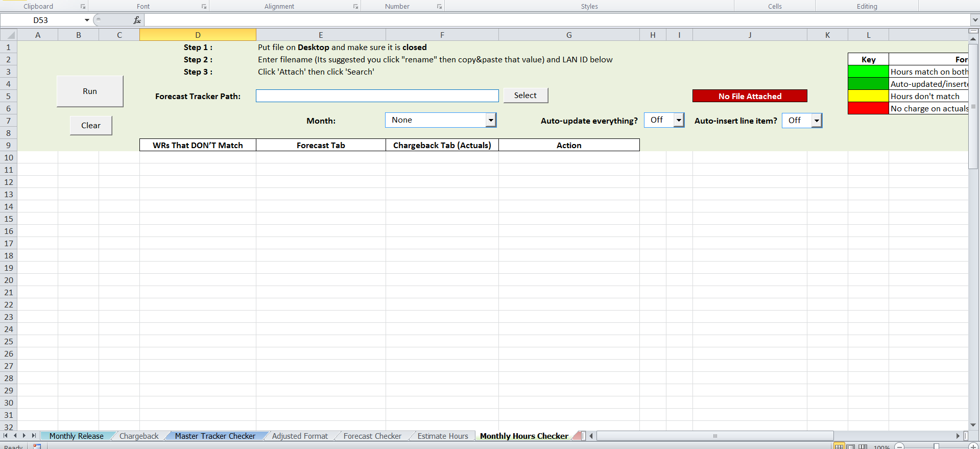Open the Month dropdown showing None
The width and height of the screenshot is (980, 449).
point(491,120)
